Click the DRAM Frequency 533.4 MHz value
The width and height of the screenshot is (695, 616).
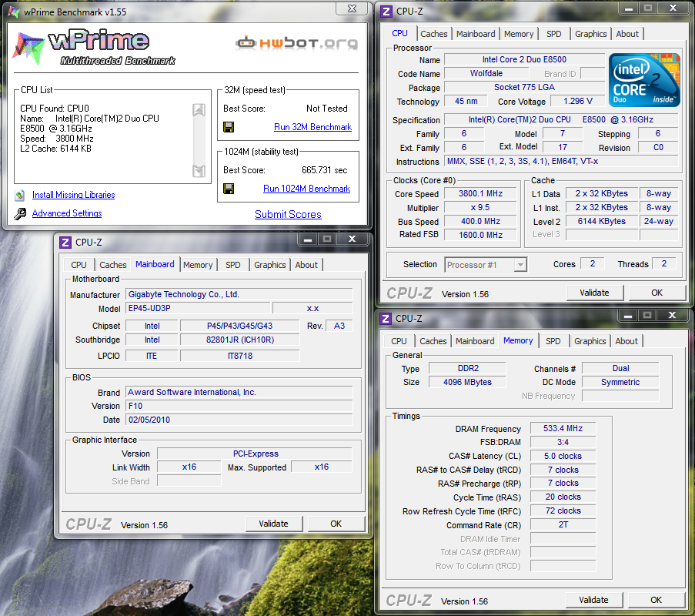click(x=563, y=428)
